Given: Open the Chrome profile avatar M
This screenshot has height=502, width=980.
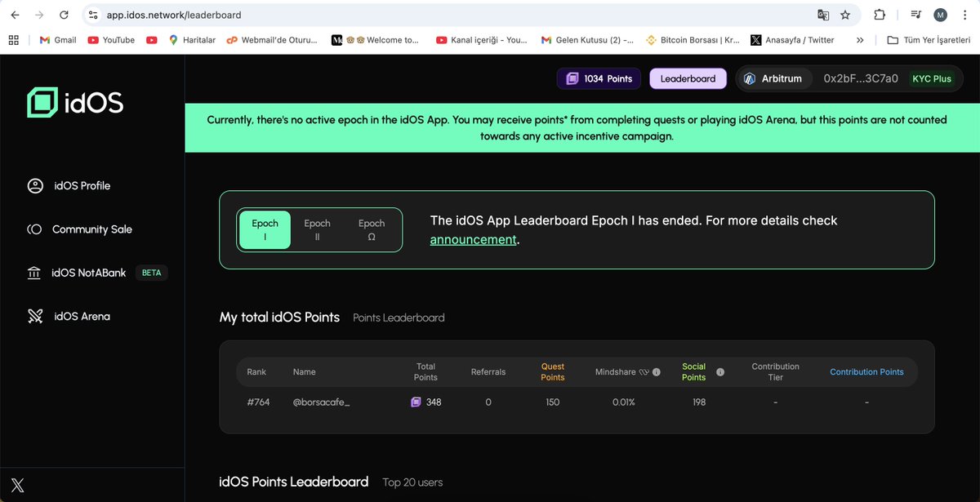Looking at the screenshot, I should (941, 15).
